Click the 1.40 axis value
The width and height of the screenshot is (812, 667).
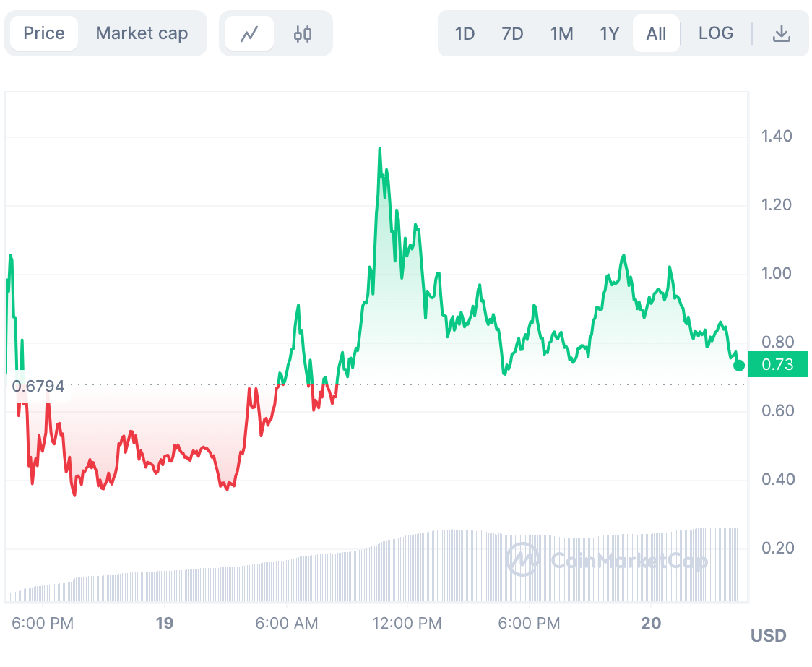(x=777, y=136)
